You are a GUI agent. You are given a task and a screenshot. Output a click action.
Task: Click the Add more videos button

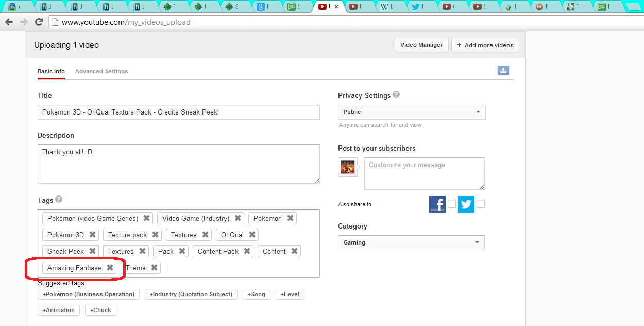pyautogui.click(x=485, y=45)
